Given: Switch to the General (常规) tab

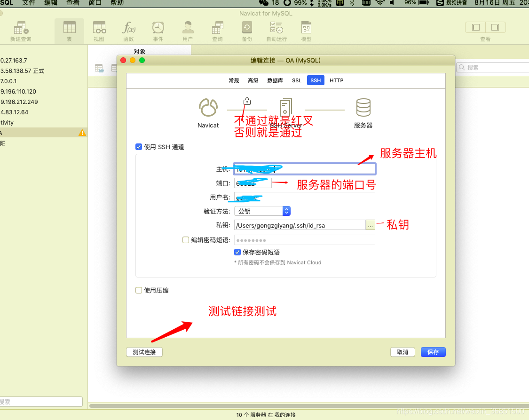Looking at the screenshot, I should (234, 80).
